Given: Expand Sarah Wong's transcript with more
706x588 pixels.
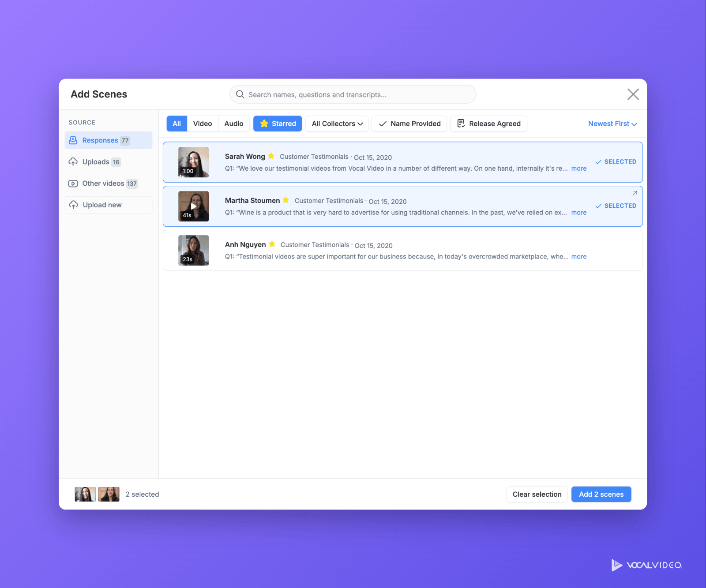Looking at the screenshot, I should pos(579,169).
